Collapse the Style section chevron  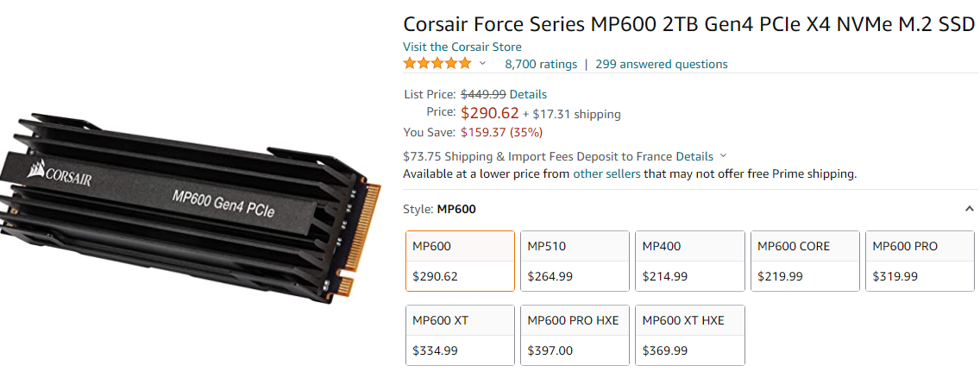[970, 209]
